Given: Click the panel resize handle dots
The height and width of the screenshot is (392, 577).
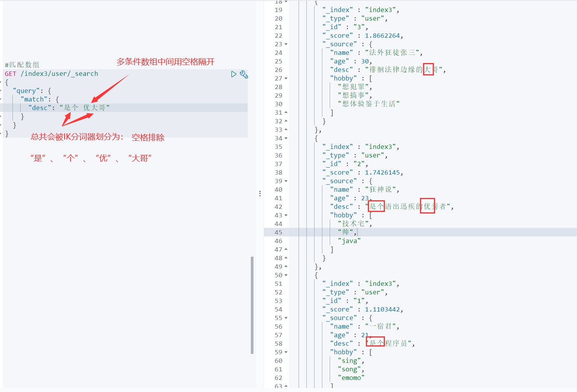Looking at the screenshot, I should click(260, 194).
